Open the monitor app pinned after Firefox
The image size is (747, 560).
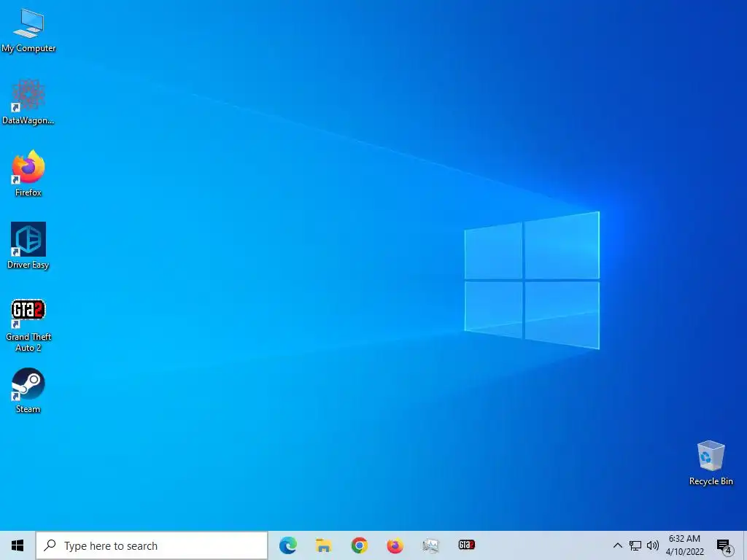[x=430, y=545]
